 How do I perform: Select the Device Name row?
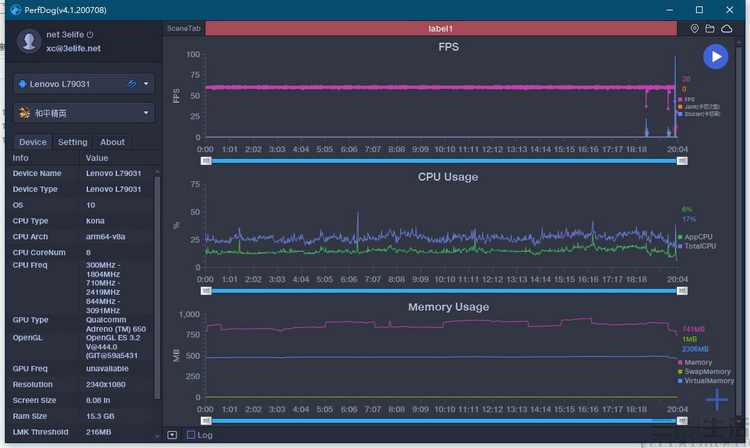80,173
